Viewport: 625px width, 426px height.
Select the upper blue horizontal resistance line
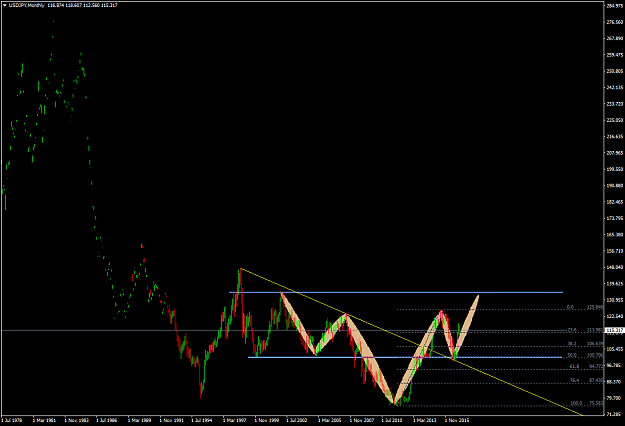pos(396,293)
